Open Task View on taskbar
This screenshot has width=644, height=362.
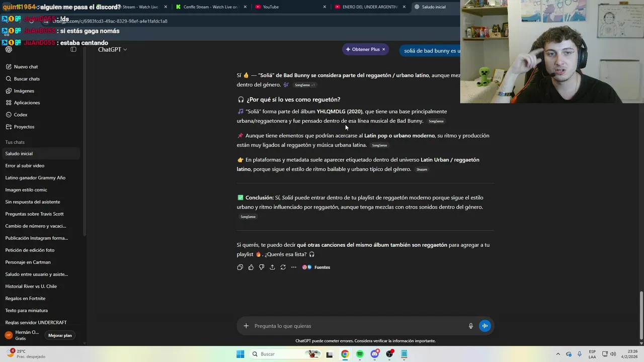[330, 354]
